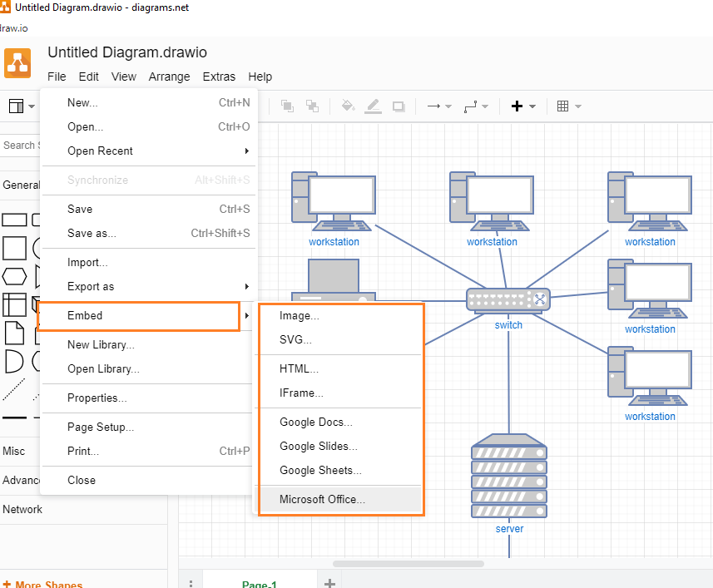
Task: Pick the square shape in General
Action: [x=14, y=248]
